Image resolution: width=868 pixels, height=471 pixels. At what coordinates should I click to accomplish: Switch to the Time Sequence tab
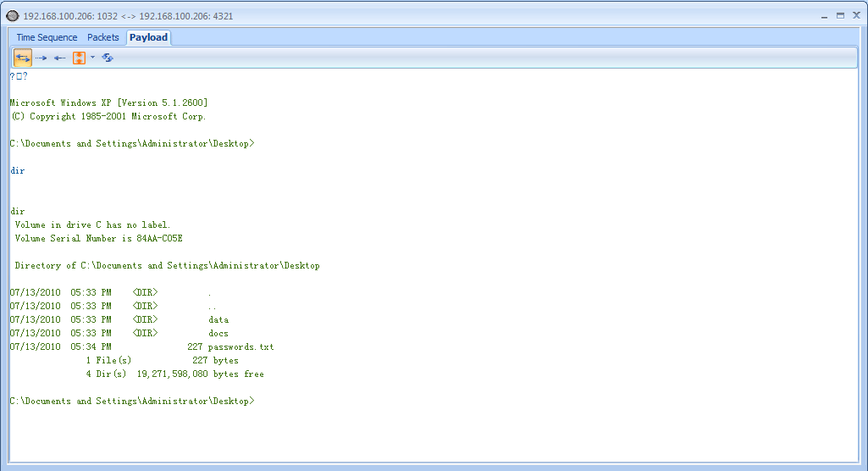[47, 37]
